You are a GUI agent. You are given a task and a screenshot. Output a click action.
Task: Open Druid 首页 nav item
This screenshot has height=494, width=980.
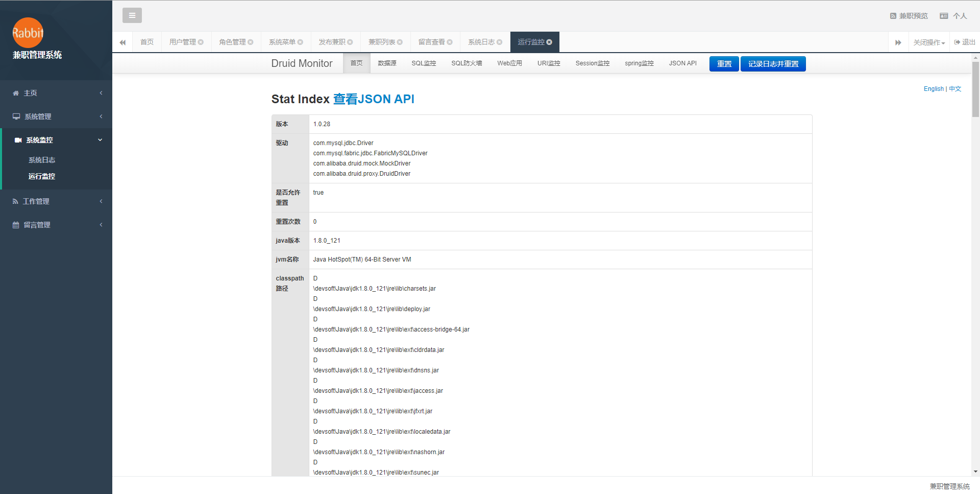click(x=356, y=63)
